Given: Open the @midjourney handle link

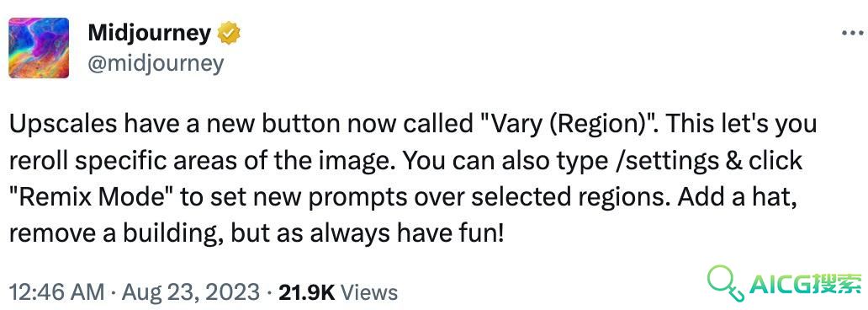Looking at the screenshot, I should click(x=156, y=64).
